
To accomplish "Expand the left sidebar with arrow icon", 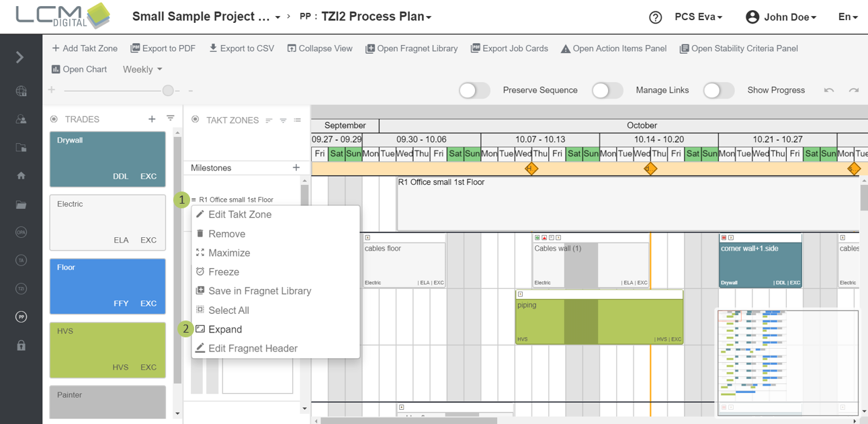I will click(20, 58).
